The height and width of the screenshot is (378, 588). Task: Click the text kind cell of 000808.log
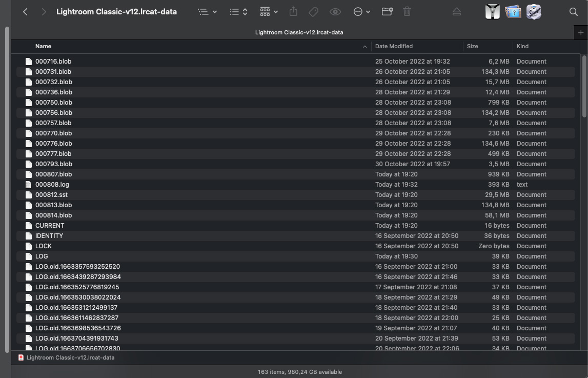[522, 185]
